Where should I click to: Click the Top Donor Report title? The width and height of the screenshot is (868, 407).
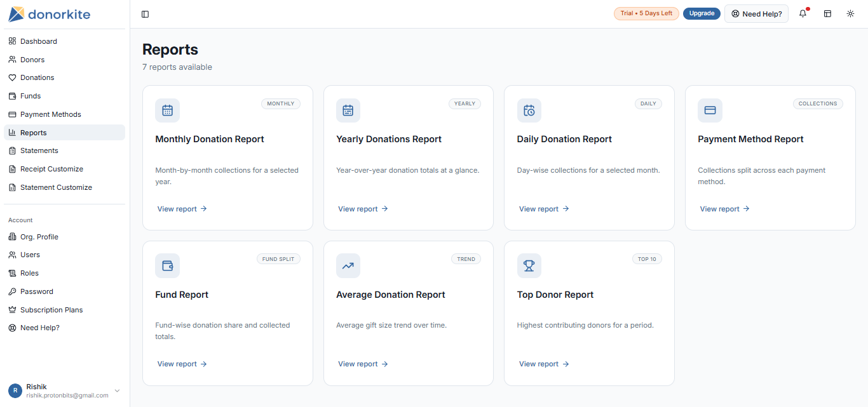point(555,295)
